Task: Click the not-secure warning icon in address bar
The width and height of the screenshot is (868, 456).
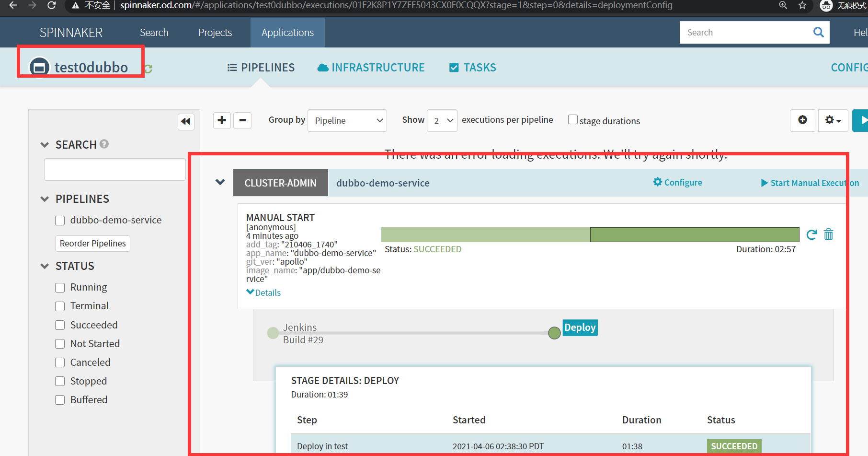Action: (x=75, y=5)
